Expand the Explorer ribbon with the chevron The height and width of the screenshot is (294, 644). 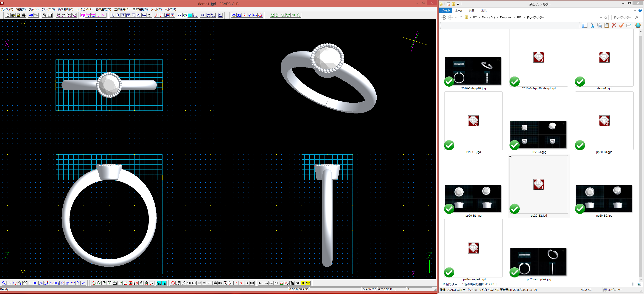635,11
